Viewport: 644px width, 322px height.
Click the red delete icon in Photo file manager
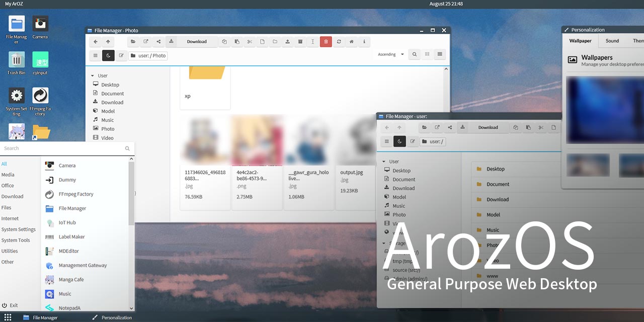[x=326, y=42]
